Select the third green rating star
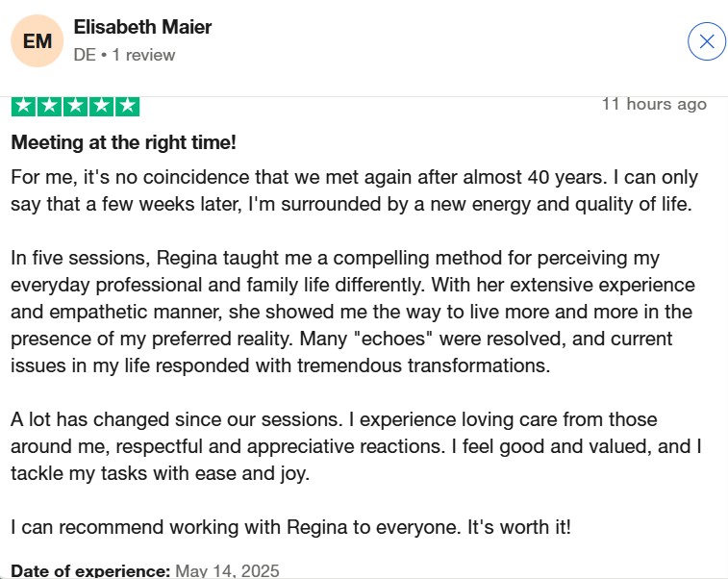728x579 pixels. tap(75, 106)
